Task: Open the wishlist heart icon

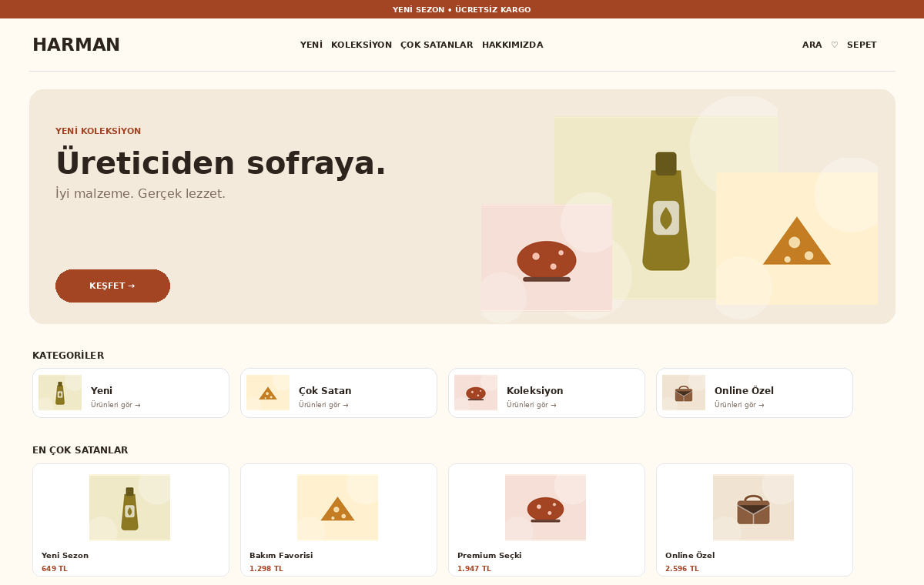Action: pos(835,45)
